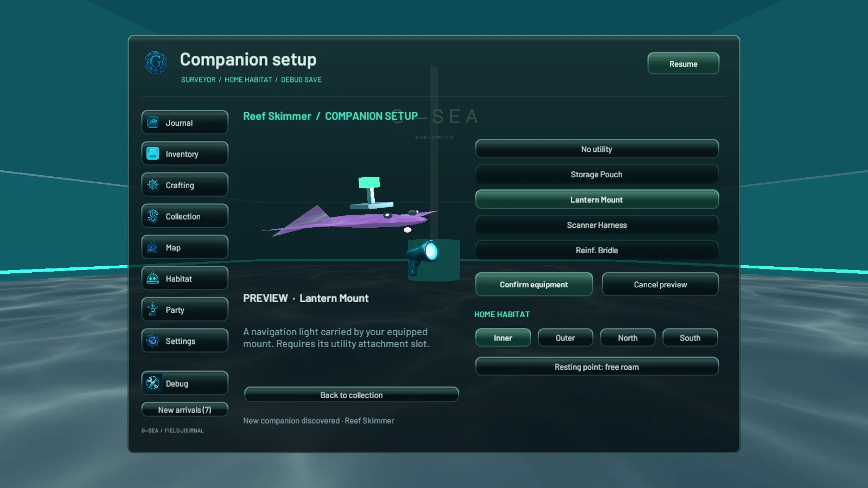The height and width of the screenshot is (488, 868).
Task: Open the Journal sidebar icon
Action: pyautogui.click(x=153, y=123)
